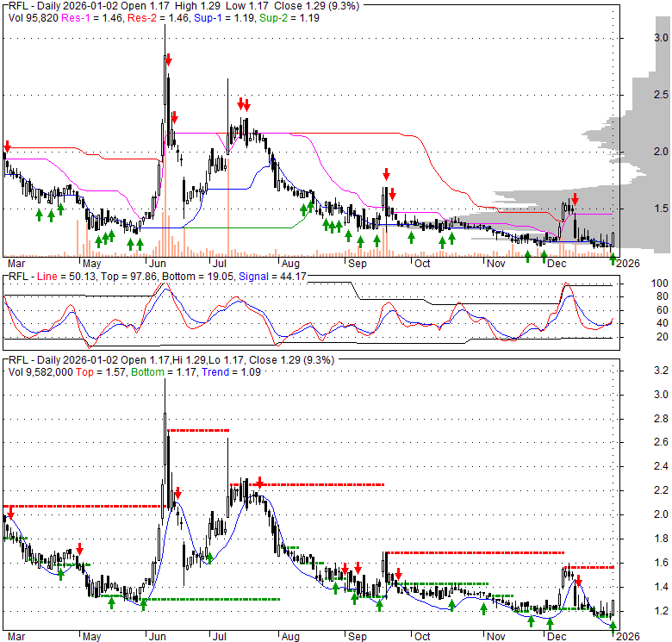The image size is (672, 642).
Task: Click the Vol 9,582,000 value in lower chart
Action: (x=40, y=372)
